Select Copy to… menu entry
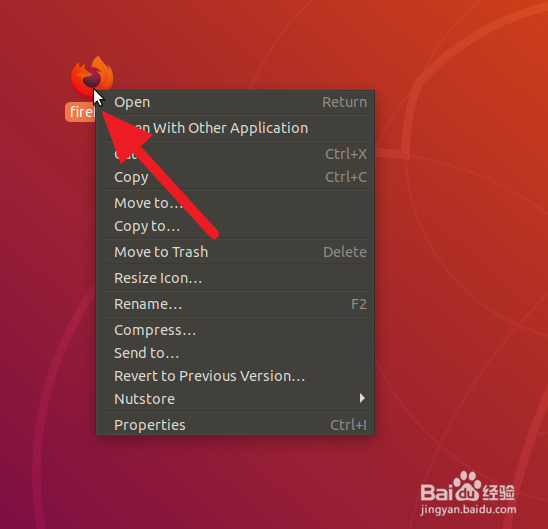548x529 pixels. (x=235, y=226)
